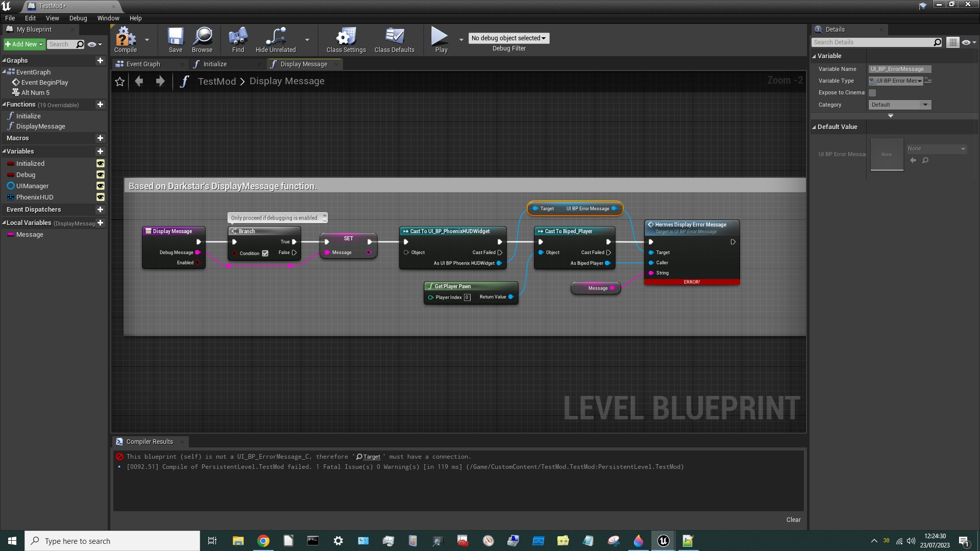Play the level in editor

tap(441, 40)
